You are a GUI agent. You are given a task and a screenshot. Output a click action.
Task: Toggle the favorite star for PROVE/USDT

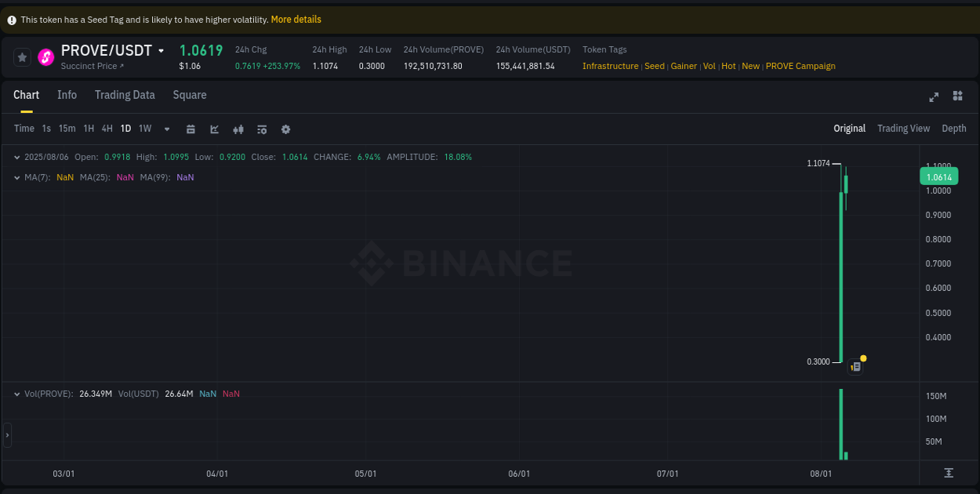pyautogui.click(x=21, y=56)
